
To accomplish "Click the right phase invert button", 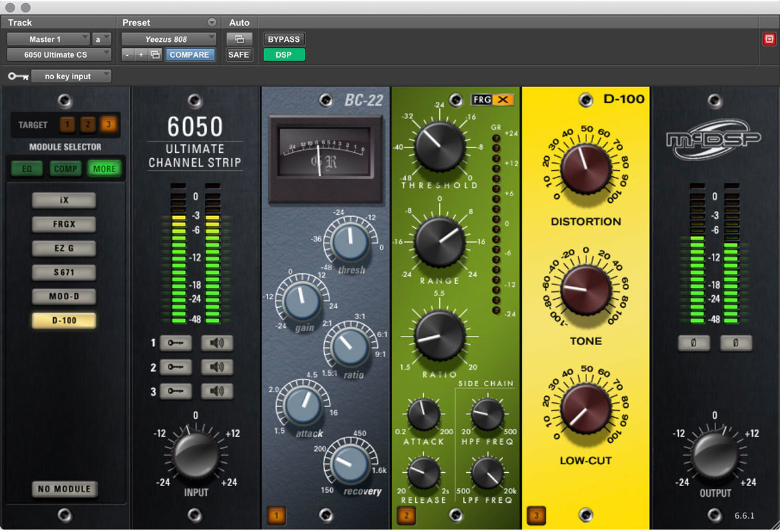I will 736,343.
